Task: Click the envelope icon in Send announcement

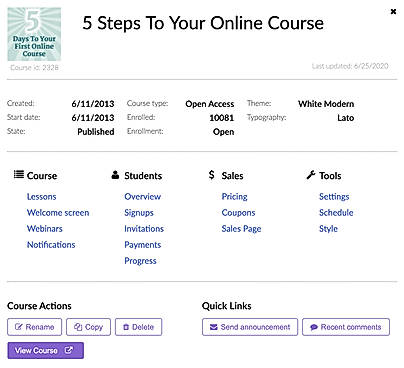Action: (x=214, y=327)
